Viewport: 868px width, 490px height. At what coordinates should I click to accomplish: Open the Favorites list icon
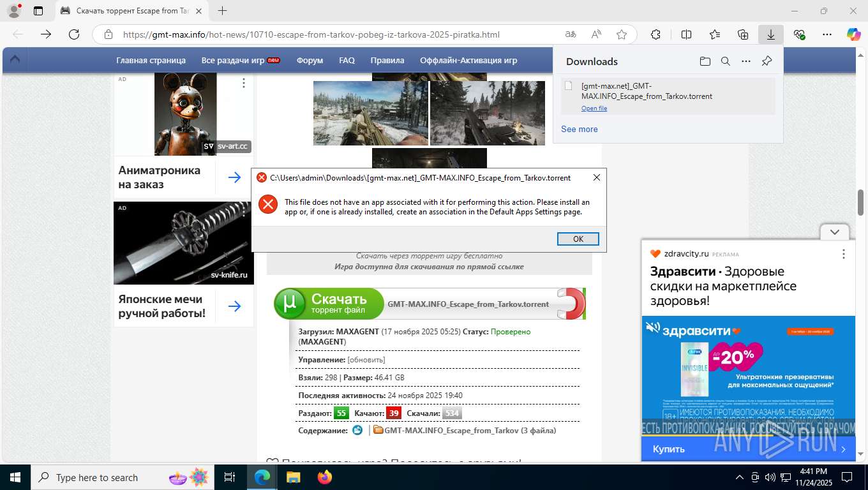pos(715,34)
